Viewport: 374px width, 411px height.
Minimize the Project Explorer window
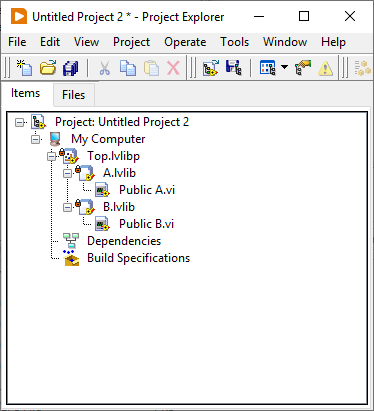[x=259, y=16]
